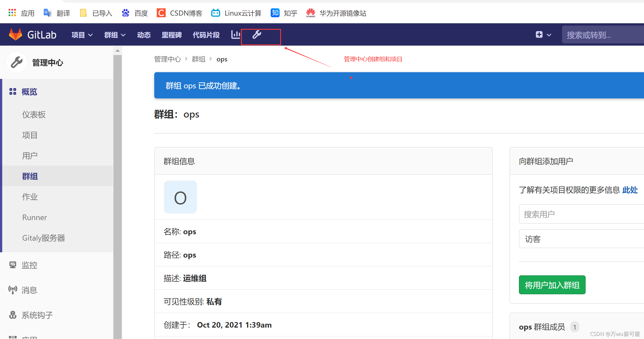The width and height of the screenshot is (644, 339).
Task: Open the 访客 access level dropdown
Action: (581, 239)
